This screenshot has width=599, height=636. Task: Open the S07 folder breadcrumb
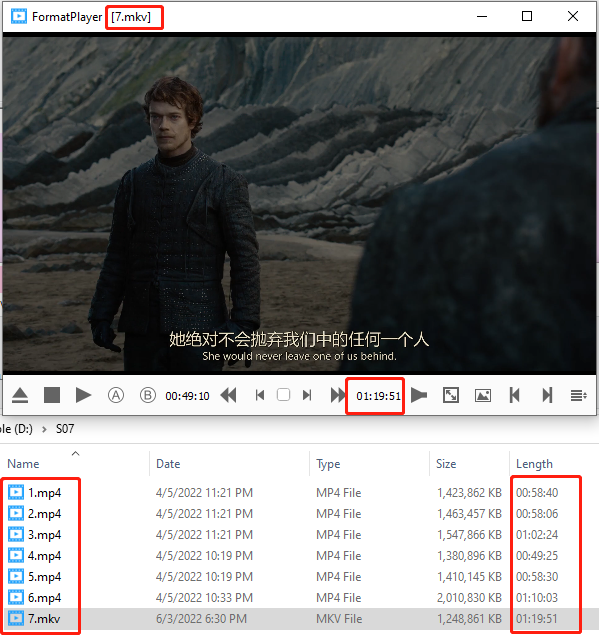coord(65,429)
